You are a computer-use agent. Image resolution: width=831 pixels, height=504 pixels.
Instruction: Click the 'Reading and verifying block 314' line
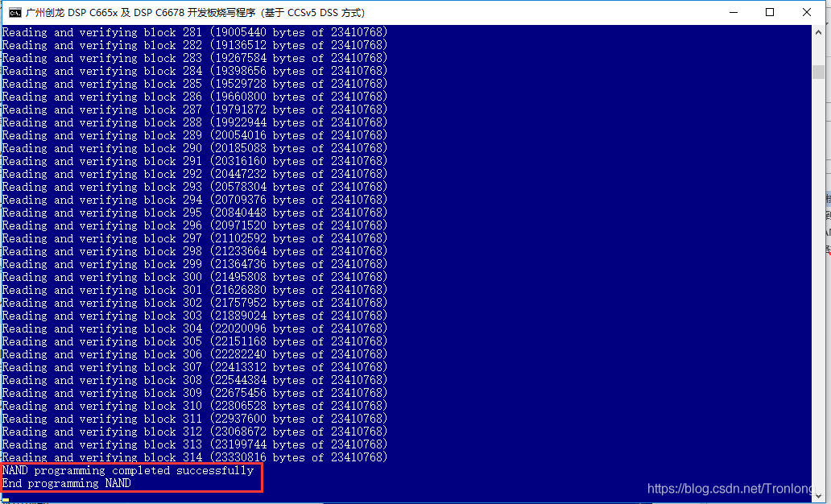[193, 457]
